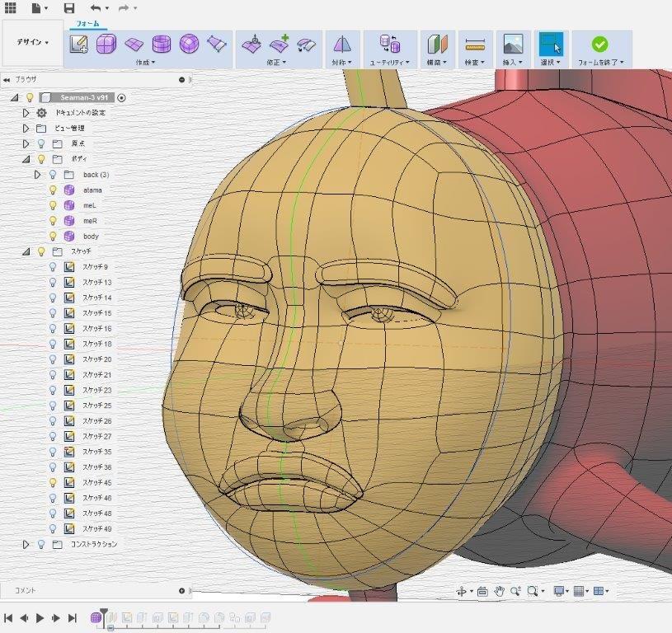Open the ユーティリティ dropdown menu

(x=389, y=63)
